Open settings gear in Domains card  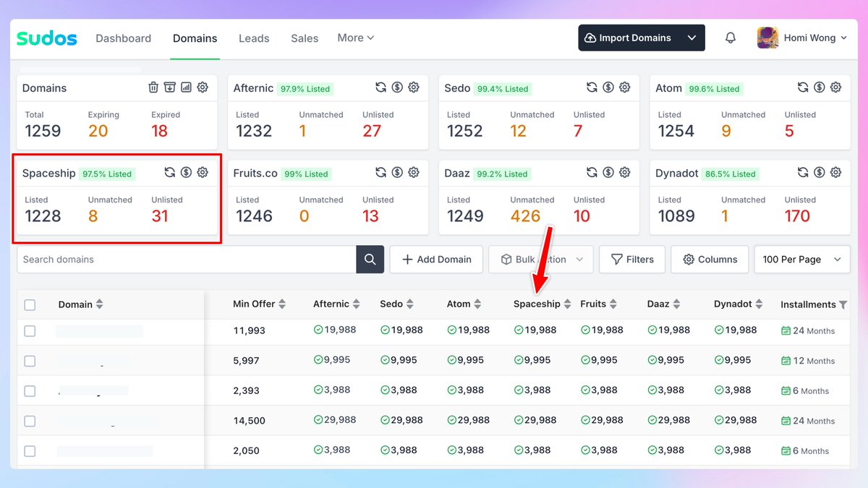pyautogui.click(x=203, y=87)
